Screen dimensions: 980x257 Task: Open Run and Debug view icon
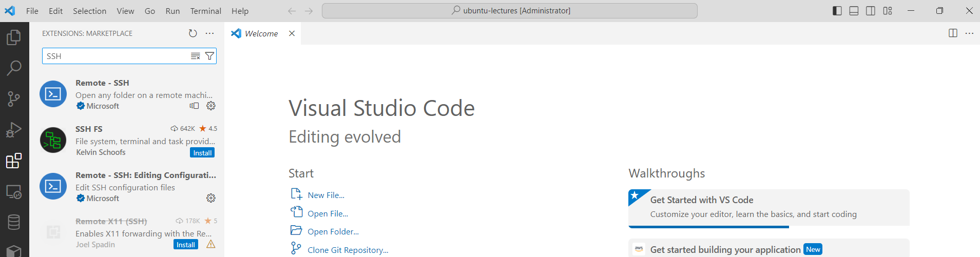pos(14,130)
